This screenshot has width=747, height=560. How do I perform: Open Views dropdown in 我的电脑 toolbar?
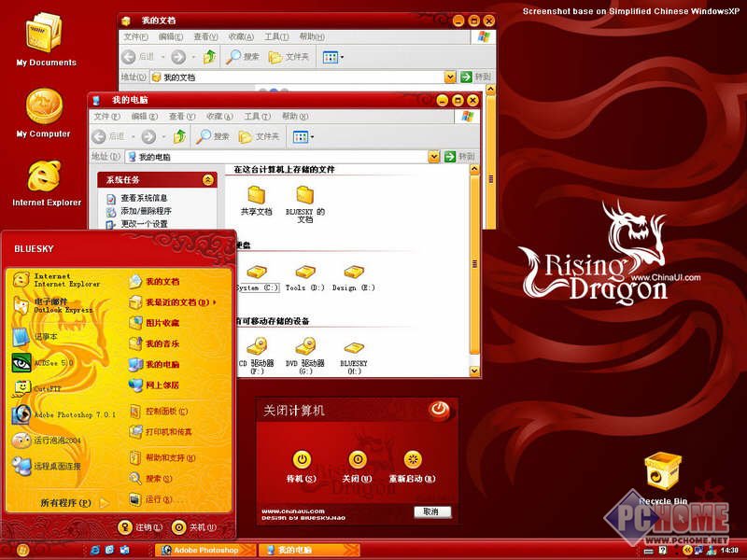pos(313,137)
